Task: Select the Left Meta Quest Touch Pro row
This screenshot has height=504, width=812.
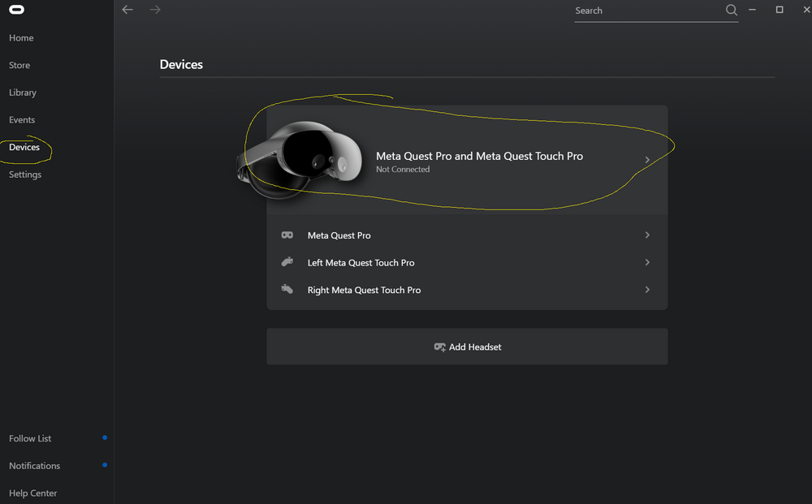Action: (x=467, y=262)
